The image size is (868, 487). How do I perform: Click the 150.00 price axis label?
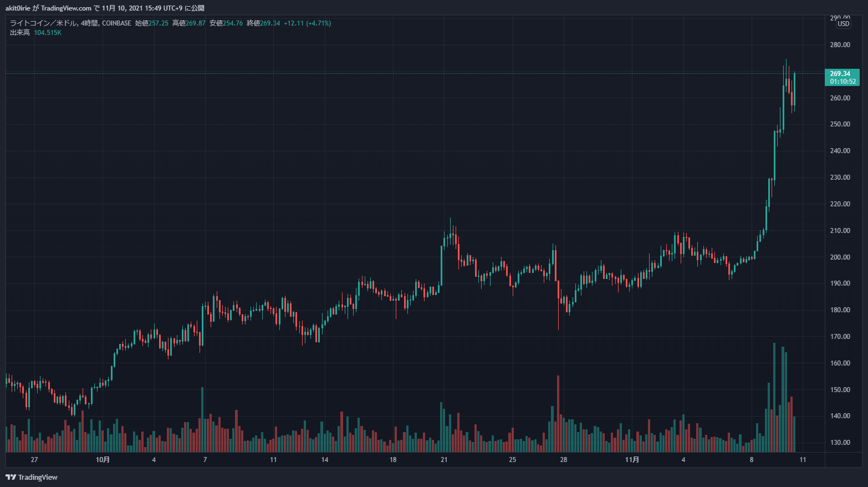(x=840, y=390)
